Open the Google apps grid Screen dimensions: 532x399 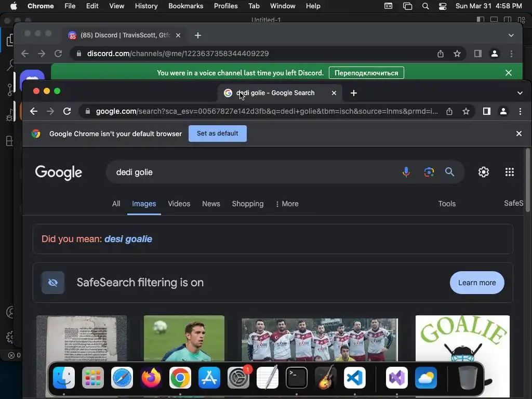pos(510,172)
